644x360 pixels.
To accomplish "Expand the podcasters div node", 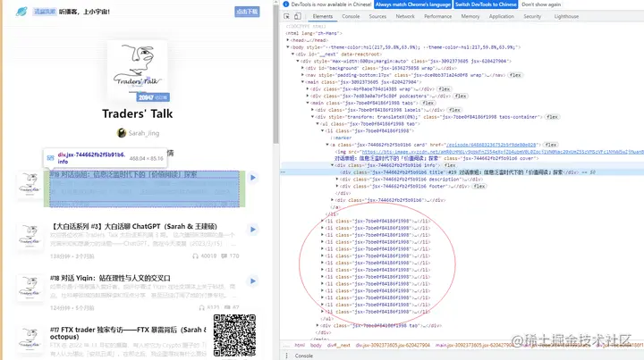I will coord(308,96).
